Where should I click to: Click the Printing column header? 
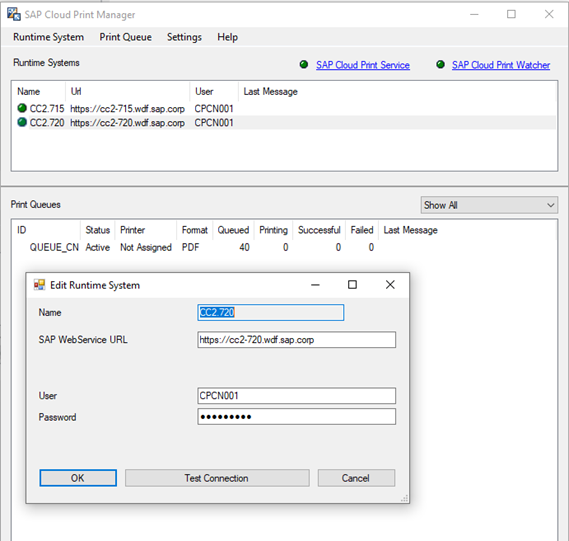click(x=273, y=230)
